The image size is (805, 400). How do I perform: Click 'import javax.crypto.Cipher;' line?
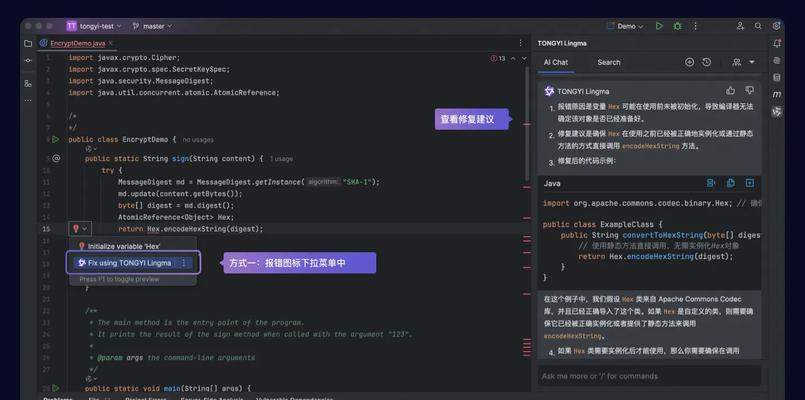[124, 58]
